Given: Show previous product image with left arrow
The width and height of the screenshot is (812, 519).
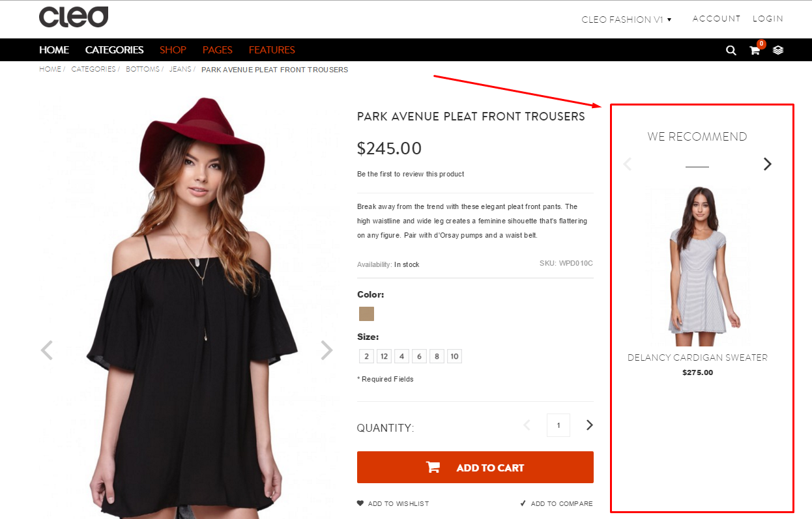Looking at the screenshot, I should (46, 350).
